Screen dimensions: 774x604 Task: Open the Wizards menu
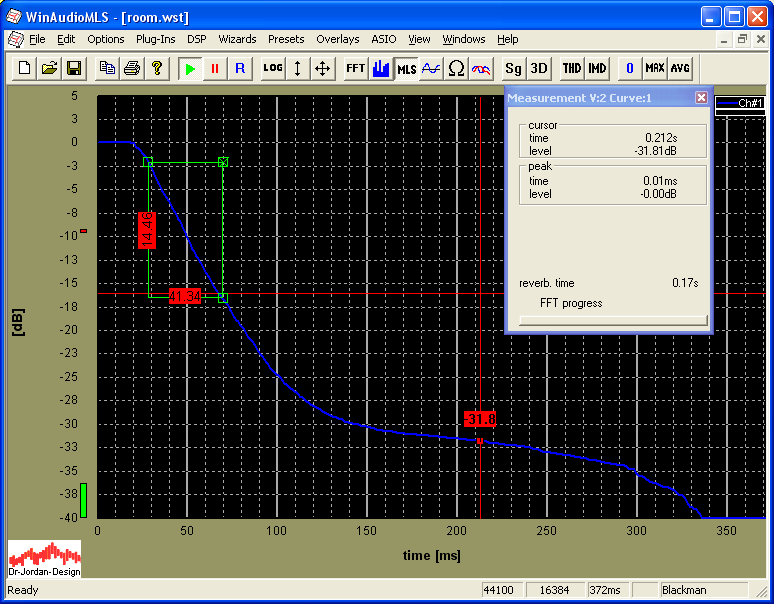[x=237, y=39]
